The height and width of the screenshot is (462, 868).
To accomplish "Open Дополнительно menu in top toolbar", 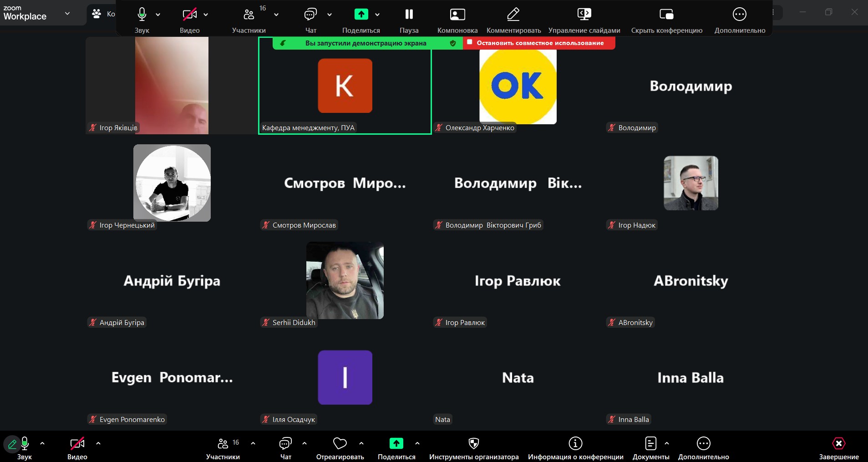I will (739, 15).
